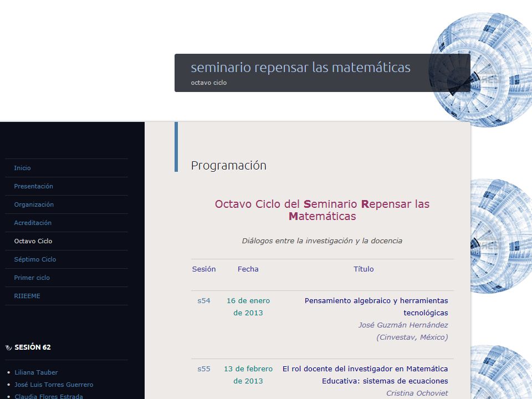Navigate to Séptimo Ciclo
This screenshot has height=399, width=532.
pyautogui.click(x=35, y=259)
